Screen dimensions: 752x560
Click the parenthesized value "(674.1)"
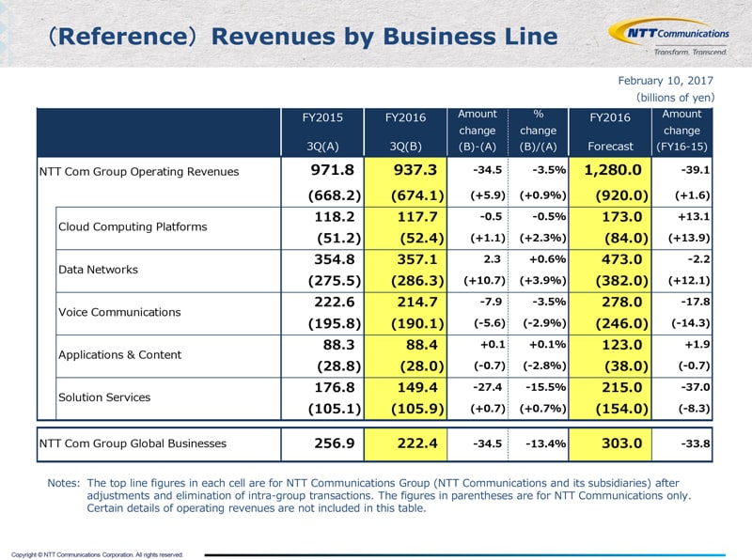pyautogui.click(x=417, y=195)
